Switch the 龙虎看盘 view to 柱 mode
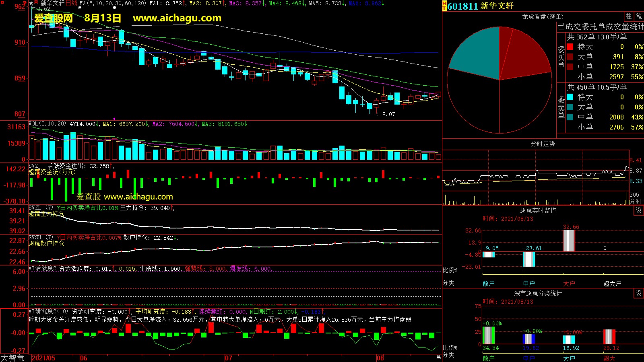The image size is (644, 362). (629, 16)
